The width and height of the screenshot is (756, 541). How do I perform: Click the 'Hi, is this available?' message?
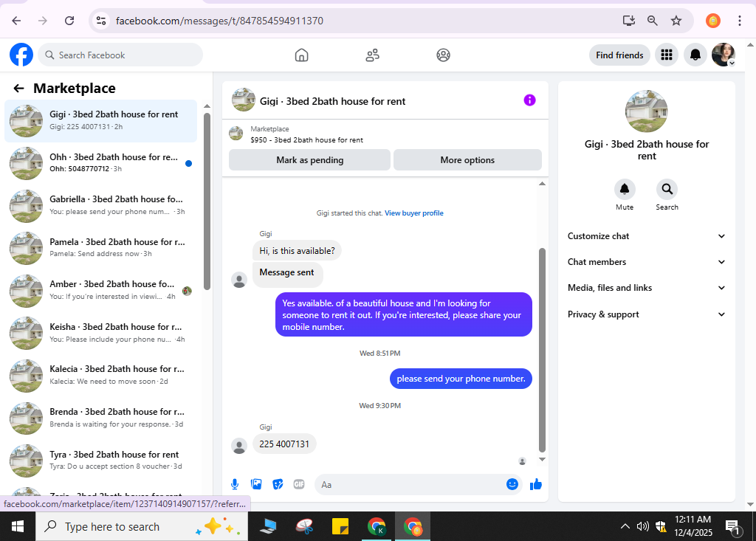297,251
